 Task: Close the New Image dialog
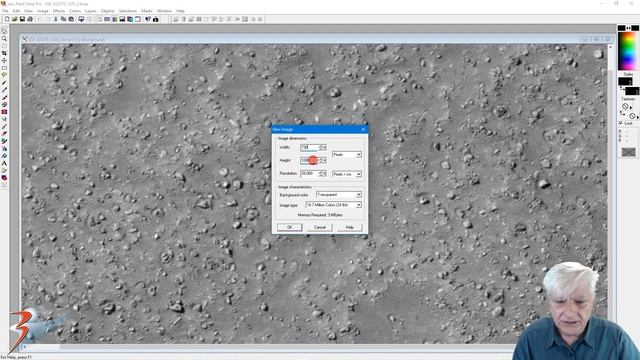coord(363,129)
